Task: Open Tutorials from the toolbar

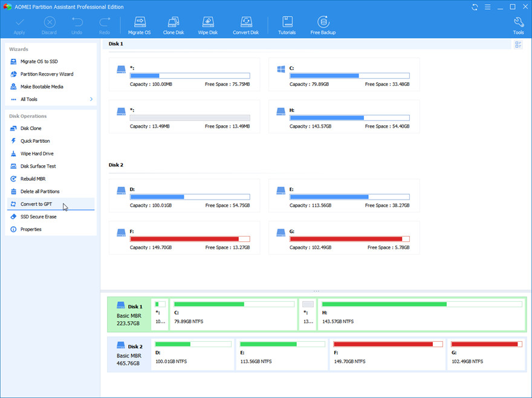Action: pos(287,25)
